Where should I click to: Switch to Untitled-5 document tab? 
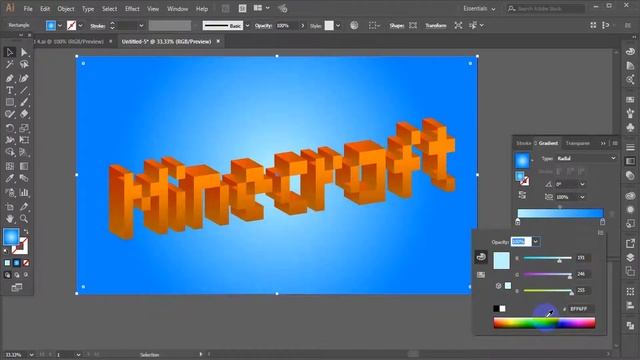coord(167,42)
